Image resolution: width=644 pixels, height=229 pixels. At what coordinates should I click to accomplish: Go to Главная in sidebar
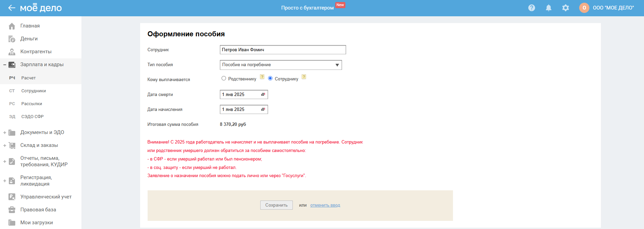coord(30,26)
